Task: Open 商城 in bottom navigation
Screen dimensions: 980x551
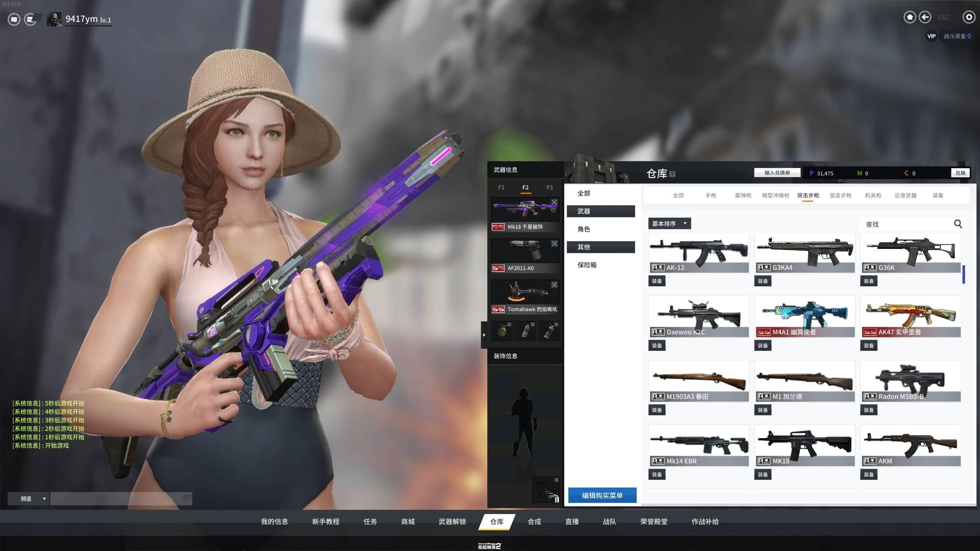Action: (x=408, y=522)
